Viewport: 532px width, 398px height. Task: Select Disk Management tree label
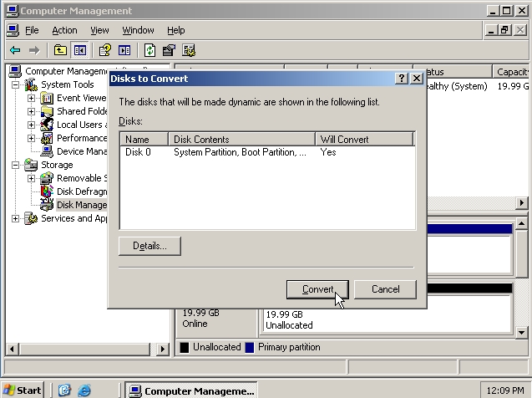tap(82, 205)
